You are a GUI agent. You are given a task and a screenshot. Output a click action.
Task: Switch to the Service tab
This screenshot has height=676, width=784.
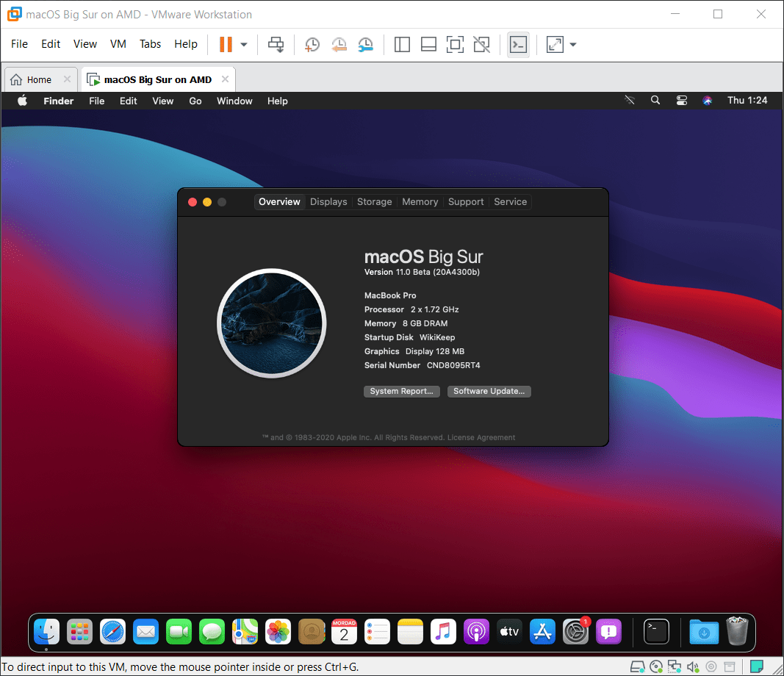click(x=511, y=201)
